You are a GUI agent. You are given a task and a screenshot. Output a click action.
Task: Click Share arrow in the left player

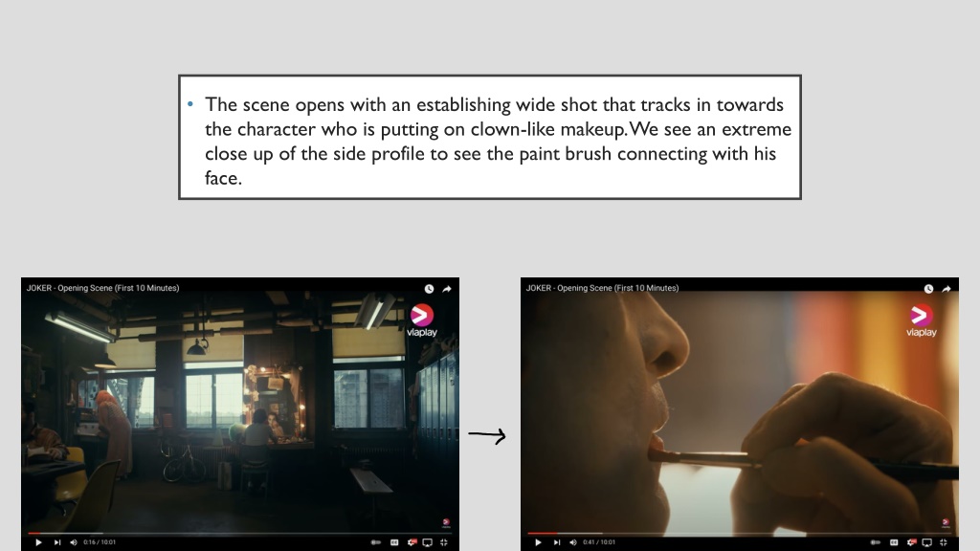tap(447, 289)
